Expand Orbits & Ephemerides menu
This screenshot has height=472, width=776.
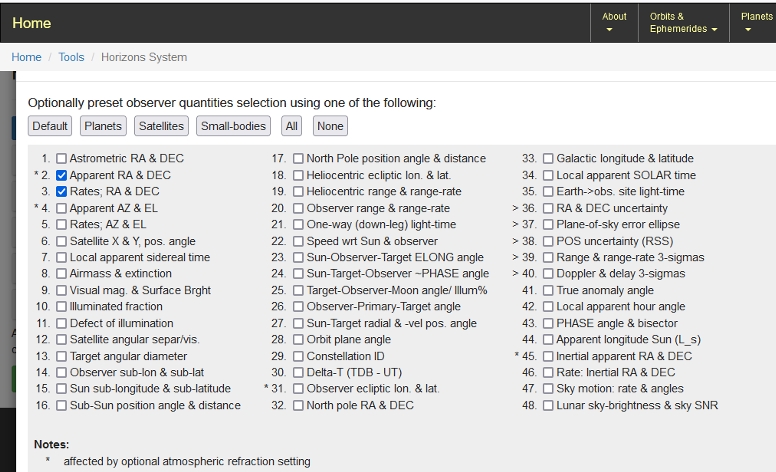pos(683,22)
